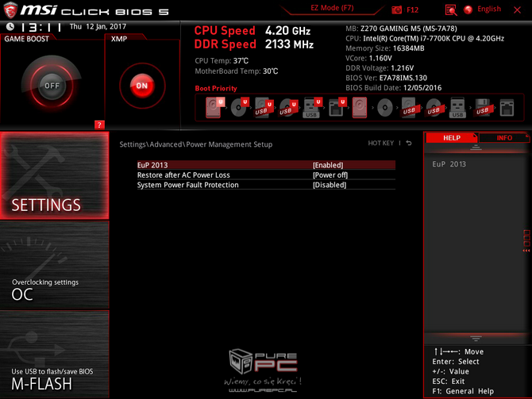Click the Boot Priority label
This screenshot has height=399, width=532.
(216, 88)
